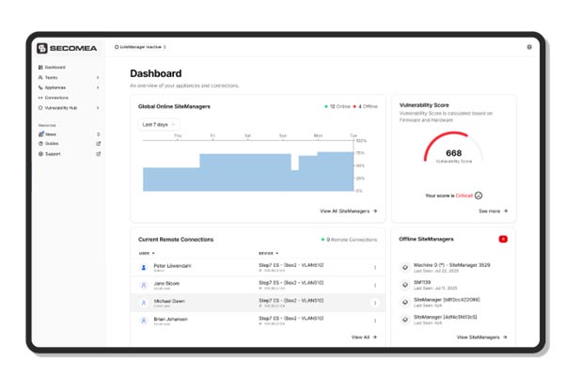Click the News icon in Resources

tap(40, 133)
